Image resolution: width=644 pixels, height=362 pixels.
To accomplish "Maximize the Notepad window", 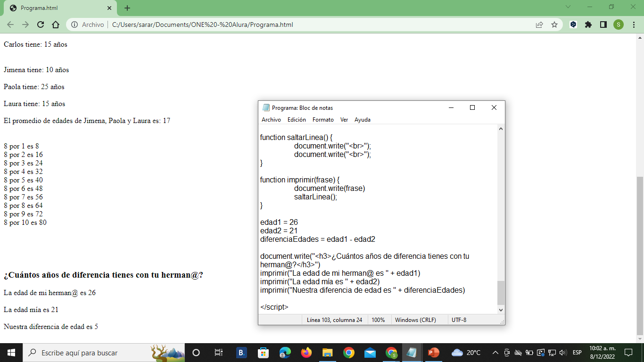I will pyautogui.click(x=472, y=107).
